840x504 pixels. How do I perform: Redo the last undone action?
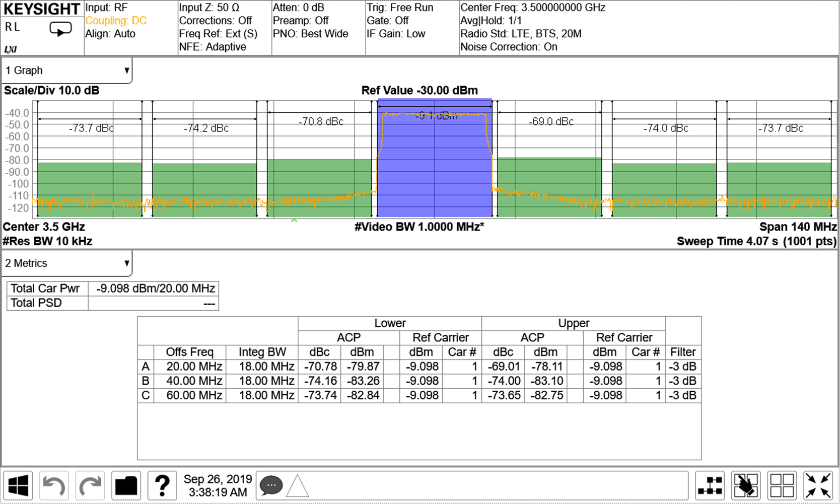(x=90, y=485)
